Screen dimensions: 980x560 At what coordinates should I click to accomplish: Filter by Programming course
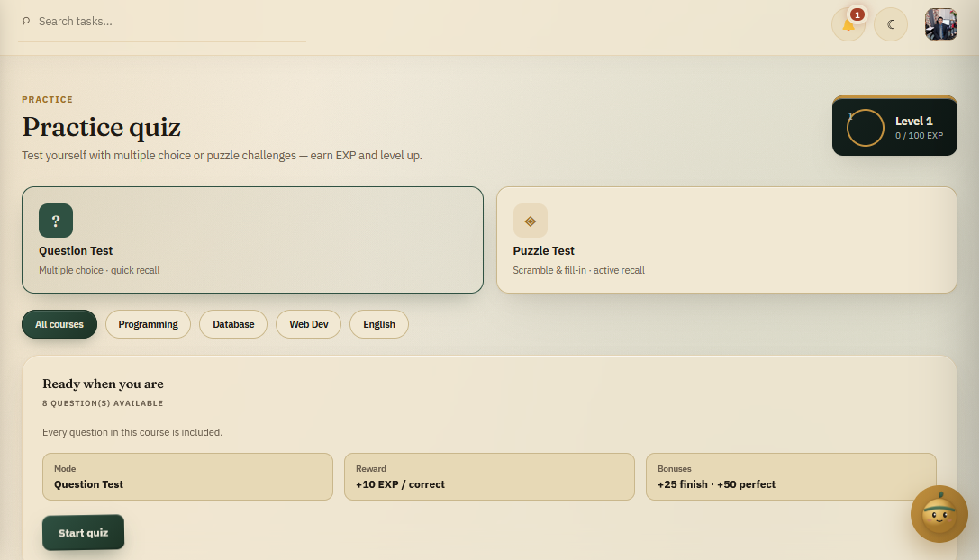click(x=148, y=324)
